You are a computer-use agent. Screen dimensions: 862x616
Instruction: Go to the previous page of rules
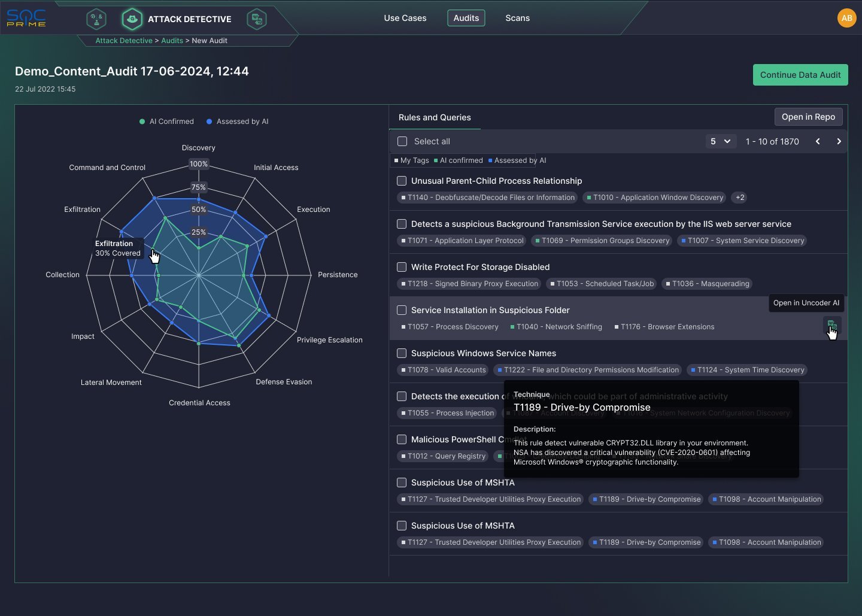point(817,141)
